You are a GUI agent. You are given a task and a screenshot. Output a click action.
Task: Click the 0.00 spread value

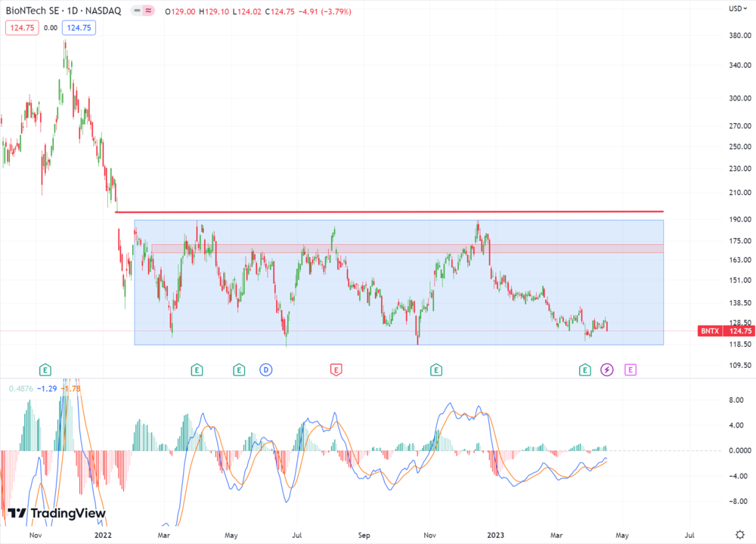pos(51,28)
